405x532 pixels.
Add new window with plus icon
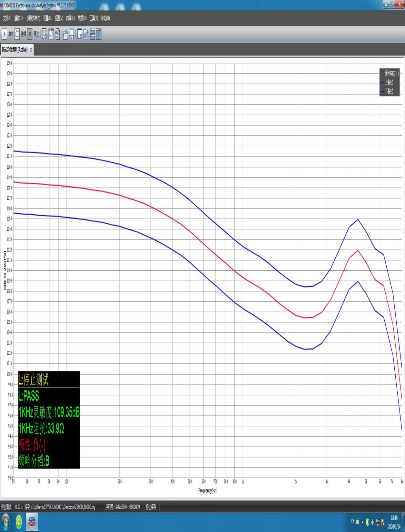(80, 34)
